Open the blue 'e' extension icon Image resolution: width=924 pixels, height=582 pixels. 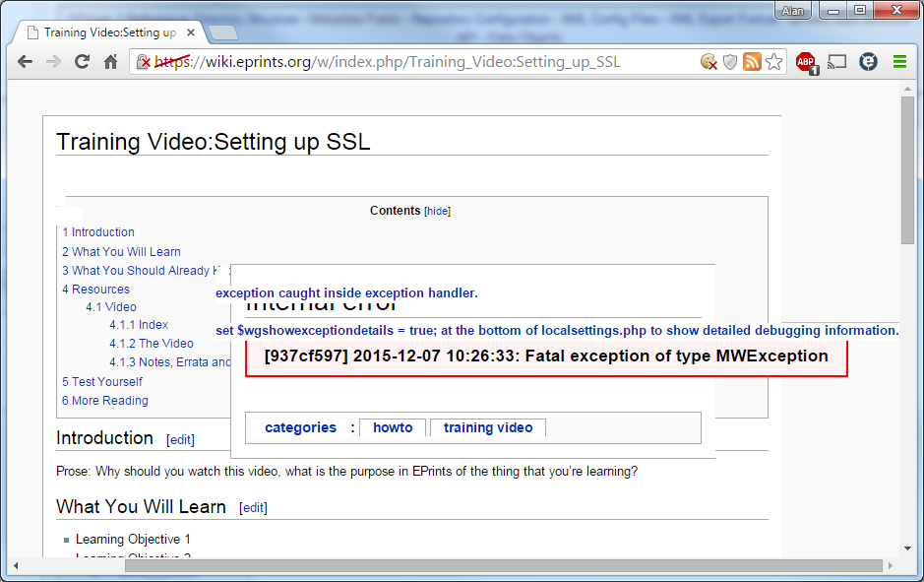868,61
